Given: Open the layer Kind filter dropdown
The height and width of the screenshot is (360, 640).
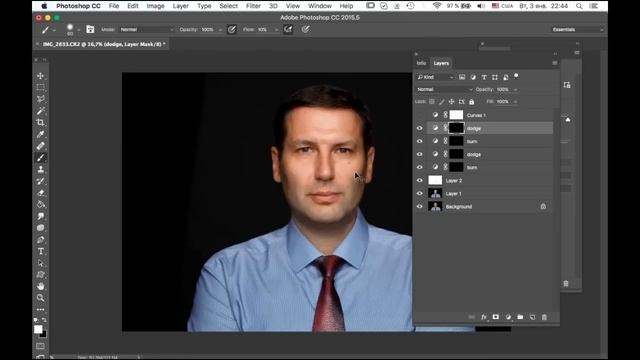Looking at the screenshot, I should [x=435, y=77].
